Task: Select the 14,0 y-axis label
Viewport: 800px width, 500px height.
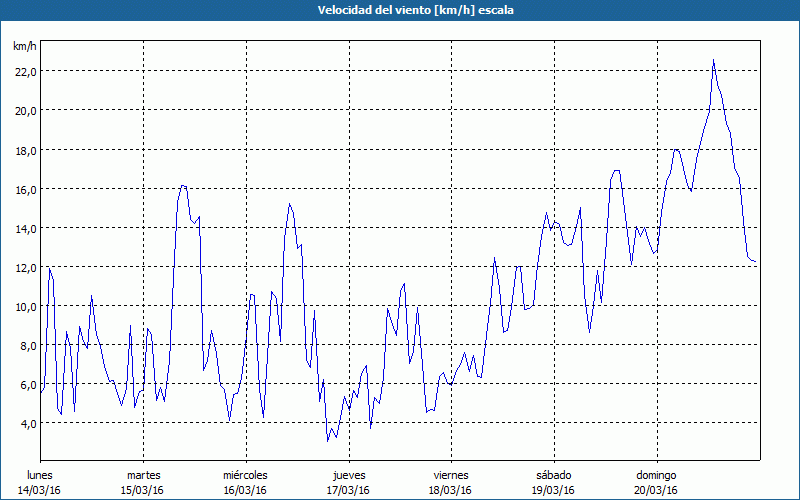Action: pos(24,228)
